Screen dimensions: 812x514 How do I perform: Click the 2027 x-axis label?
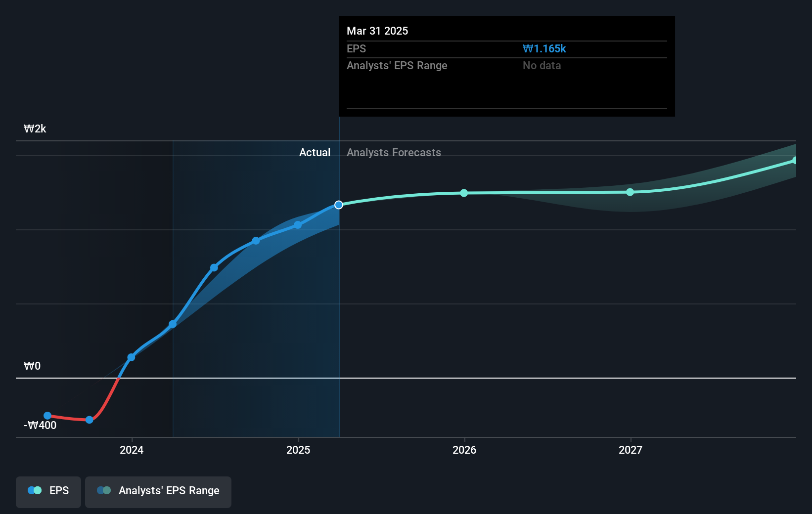[631, 450]
